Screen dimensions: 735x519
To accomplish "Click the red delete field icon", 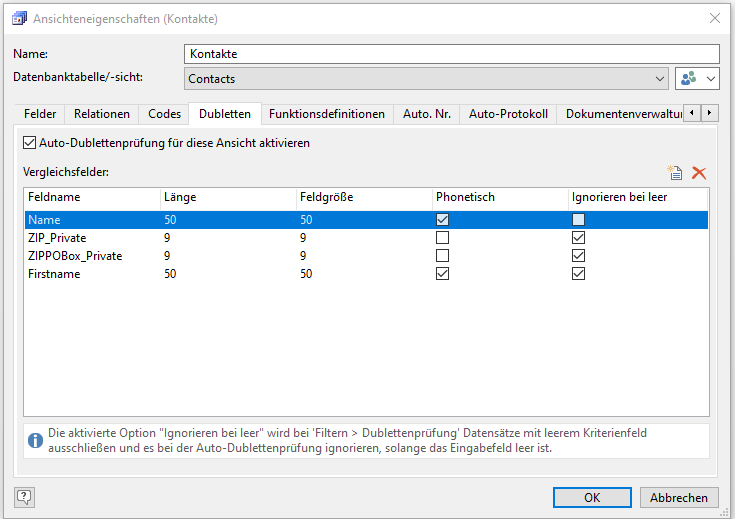I will point(699,173).
